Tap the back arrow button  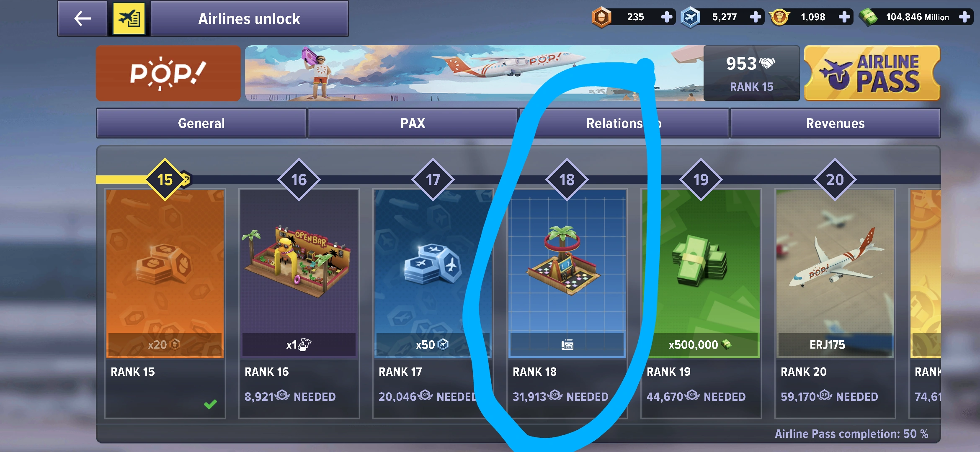(83, 18)
